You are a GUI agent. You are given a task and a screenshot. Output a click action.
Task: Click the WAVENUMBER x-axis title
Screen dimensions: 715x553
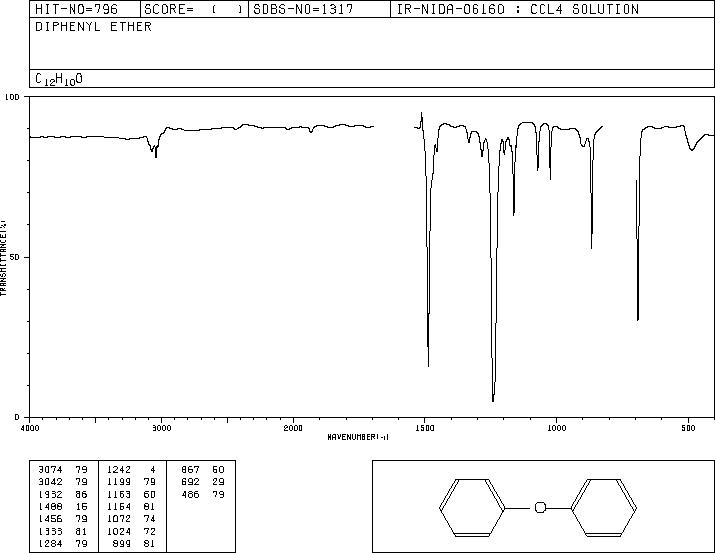point(358,437)
